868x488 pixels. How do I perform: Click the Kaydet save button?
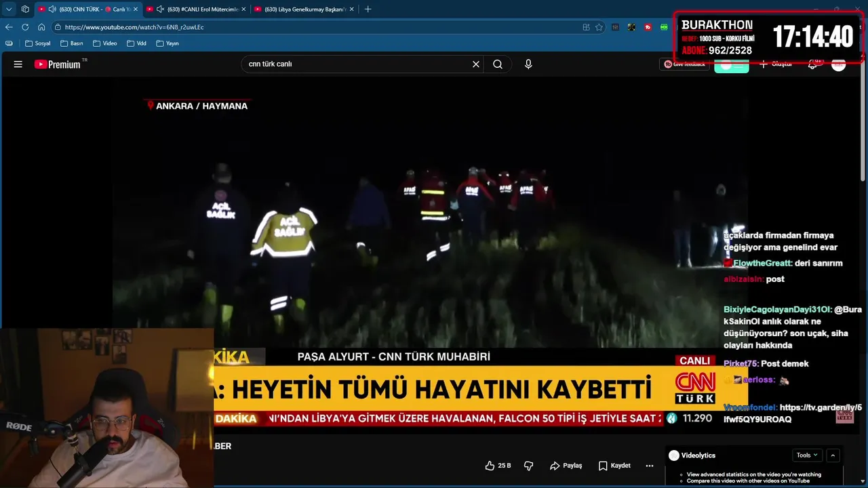pos(614,466)
